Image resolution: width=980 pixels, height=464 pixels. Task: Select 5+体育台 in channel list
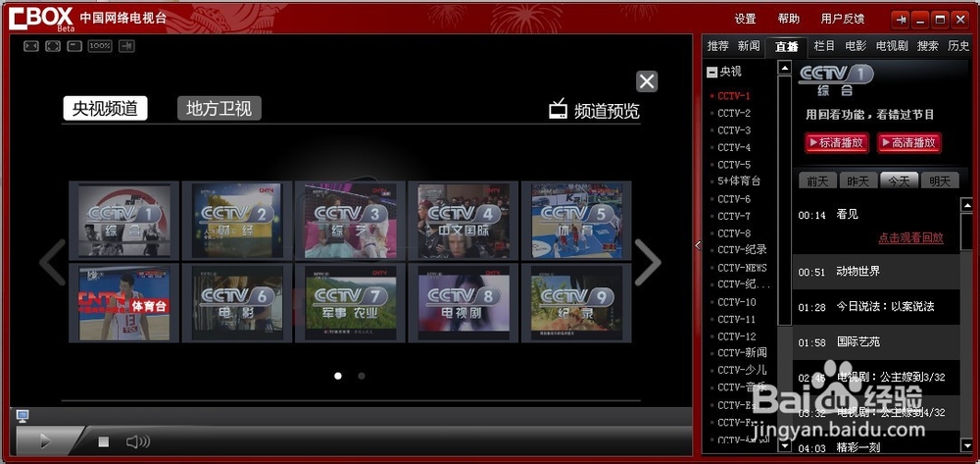tap(739, 181)
